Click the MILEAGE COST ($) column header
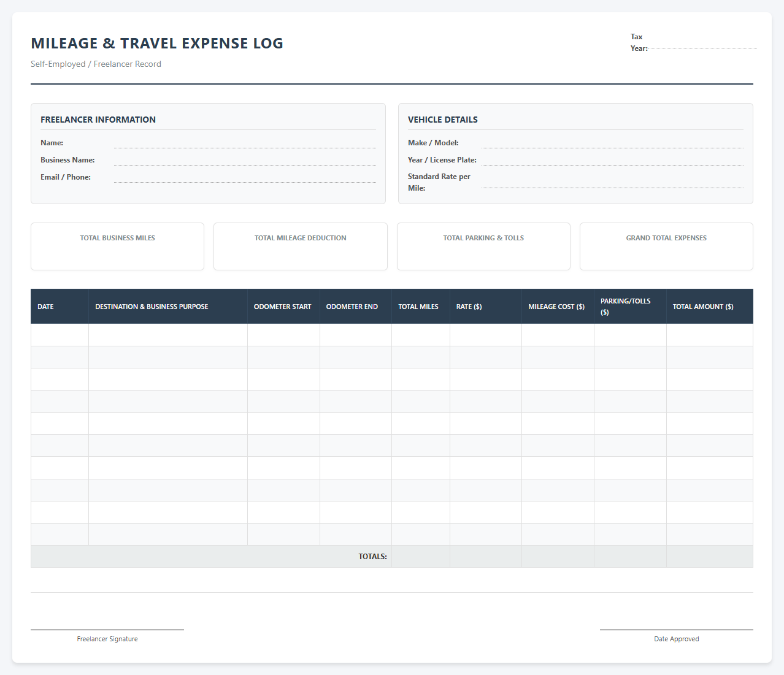The height and width of the screenshot is (675, 784). (x=558, y=307)
